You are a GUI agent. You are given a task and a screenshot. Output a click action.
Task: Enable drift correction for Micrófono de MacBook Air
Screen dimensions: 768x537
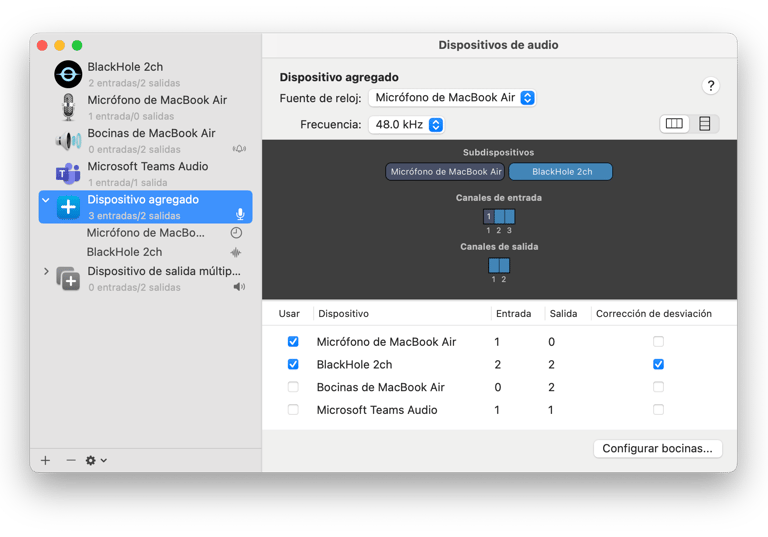point(658,342)
